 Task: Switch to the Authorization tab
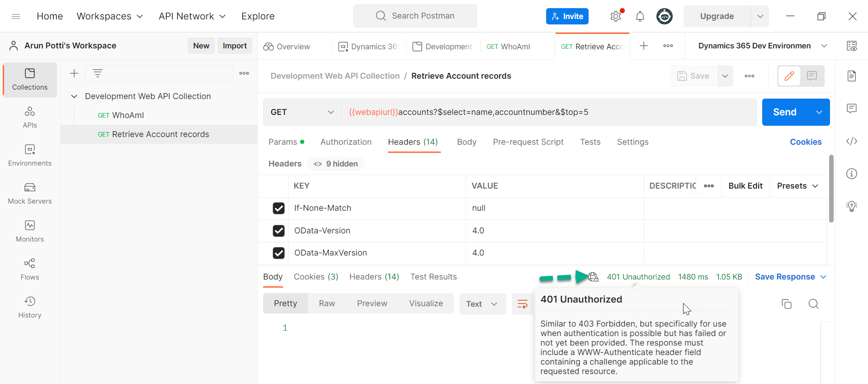click(346, 142)
